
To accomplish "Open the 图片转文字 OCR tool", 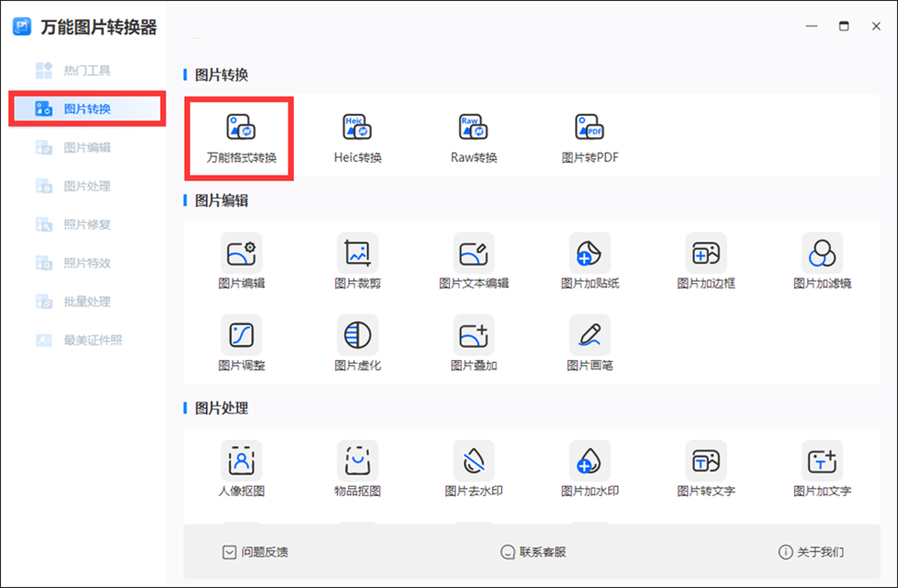I will pos(704,465).
